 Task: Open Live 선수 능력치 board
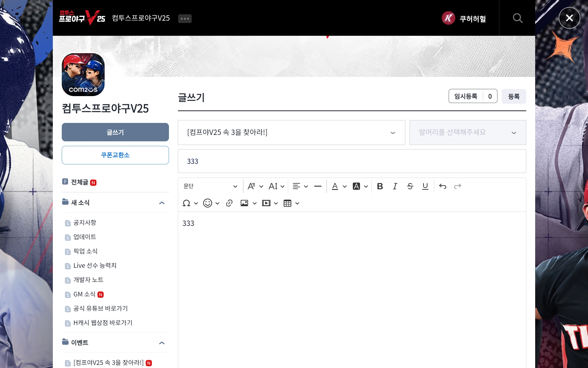95,266
